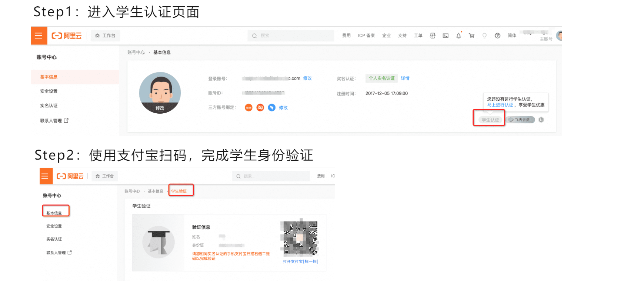Click 账号中心 breadcrumb in Step2 screenshot
The image size is (644, 297).
coord(132,191)
